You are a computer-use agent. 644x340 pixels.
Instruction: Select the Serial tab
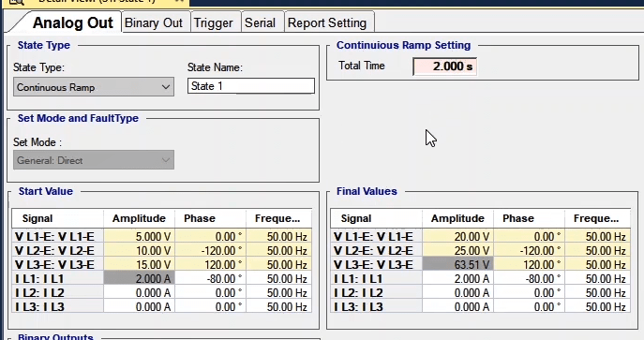pyautogui.click(x=260, y=22)
